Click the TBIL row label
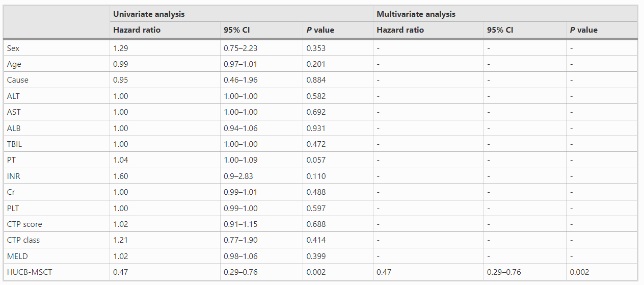Viewport: 644px width, 285px height. pos(14,144)
